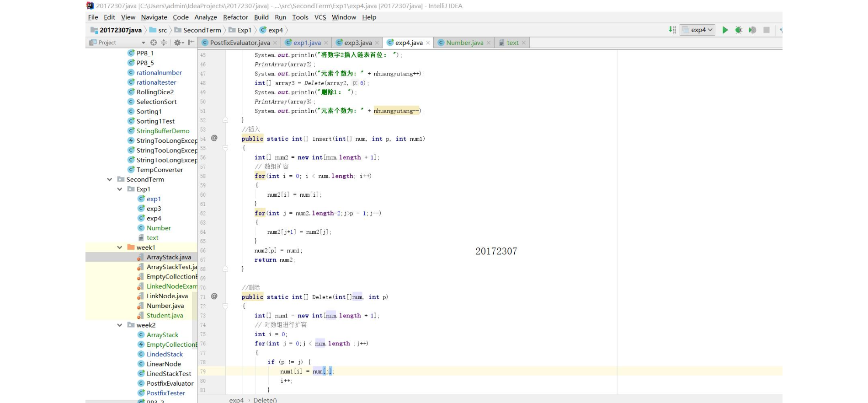The height and width of the screenshot is (403, 868).
Task: Select exp3 class under Exp1 folder
Action: pyautogui.click(x=154, y=209)
